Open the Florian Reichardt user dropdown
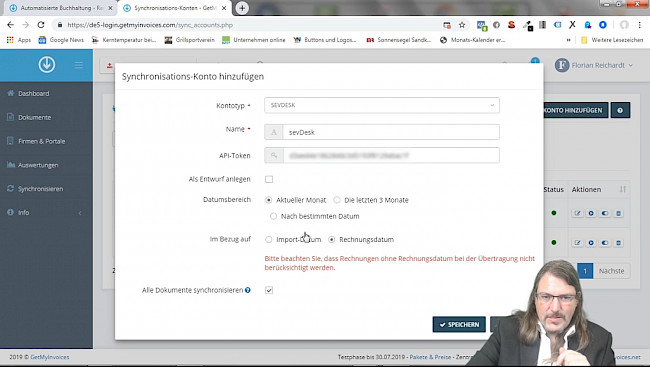Screen dimensions: 650x367 point(594,65)
